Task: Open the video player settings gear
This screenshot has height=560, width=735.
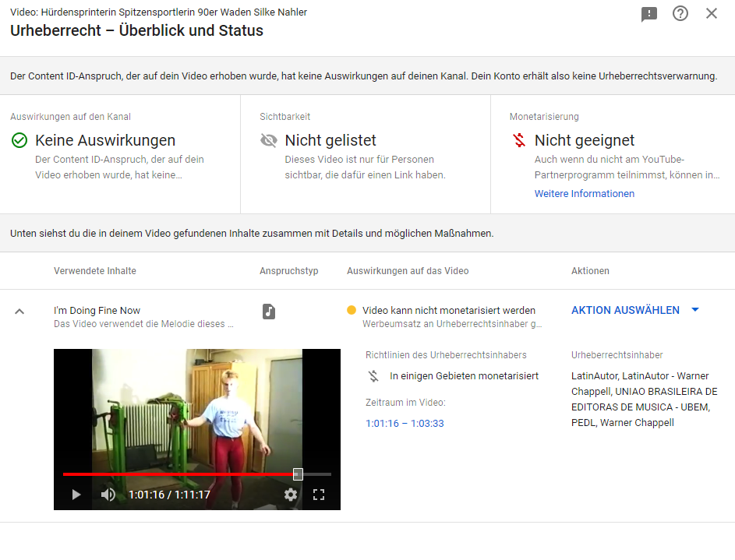Action: (291, 495)
